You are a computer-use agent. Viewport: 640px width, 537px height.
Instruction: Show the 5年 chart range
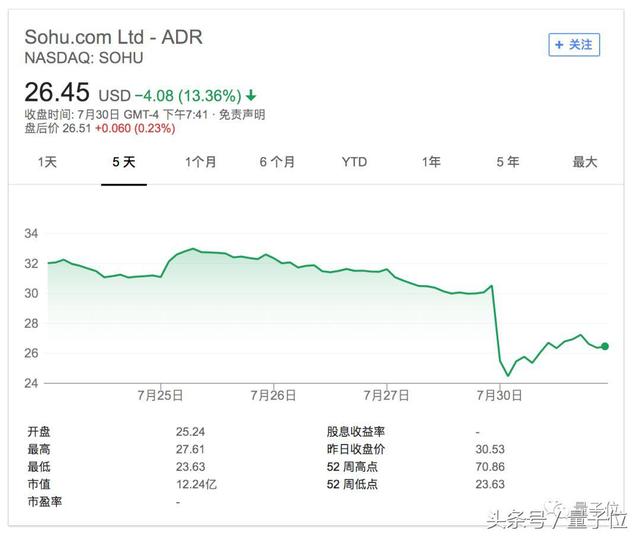pos(508,162)
